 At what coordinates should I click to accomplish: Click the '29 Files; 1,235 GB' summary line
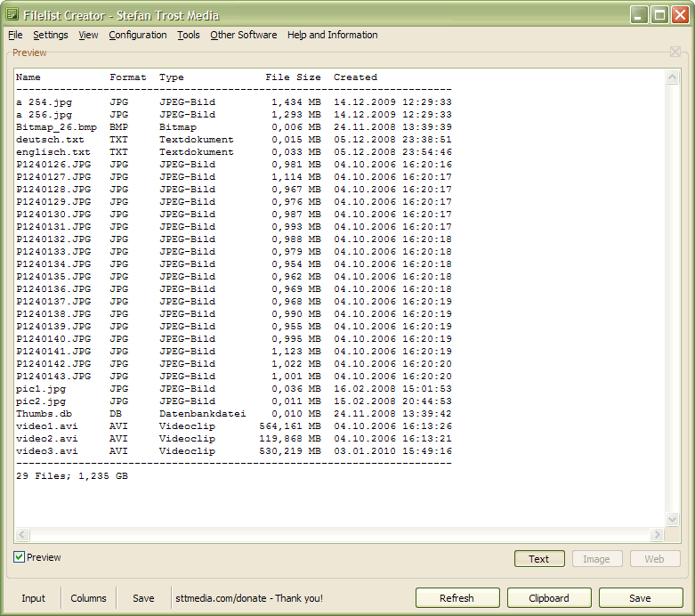tap(72, 476)
